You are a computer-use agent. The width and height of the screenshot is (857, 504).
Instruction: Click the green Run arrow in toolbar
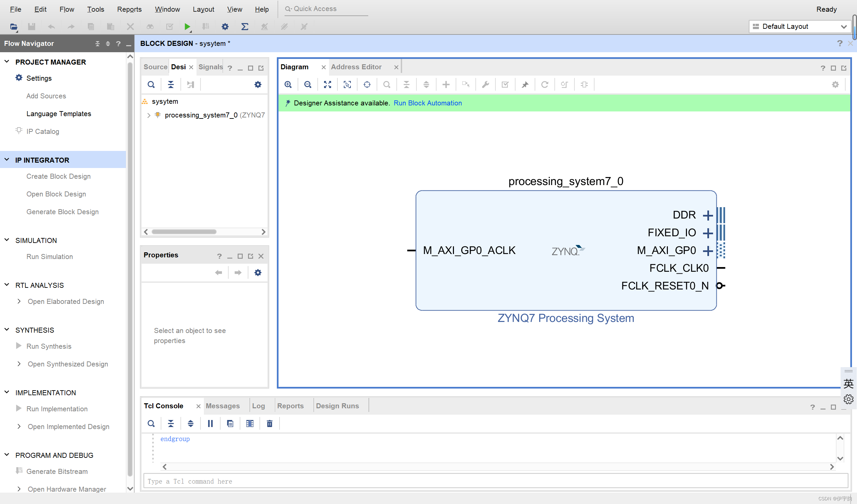tap(187, 26)
